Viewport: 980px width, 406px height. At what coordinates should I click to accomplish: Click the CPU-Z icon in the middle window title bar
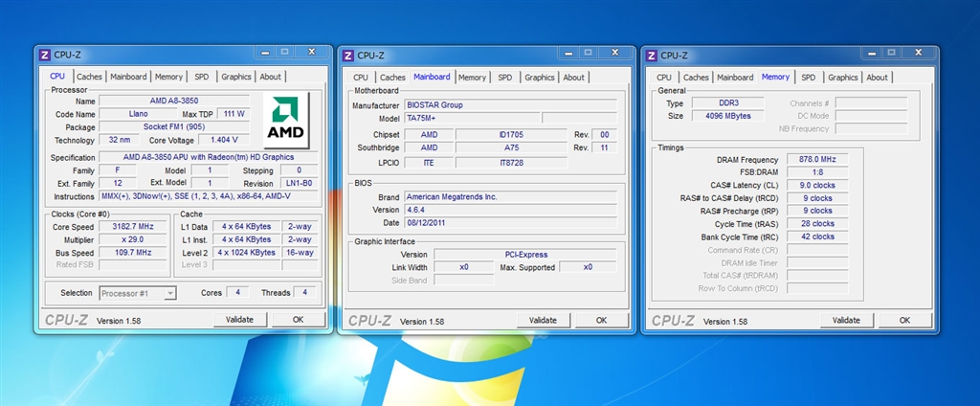coord(348,56)
